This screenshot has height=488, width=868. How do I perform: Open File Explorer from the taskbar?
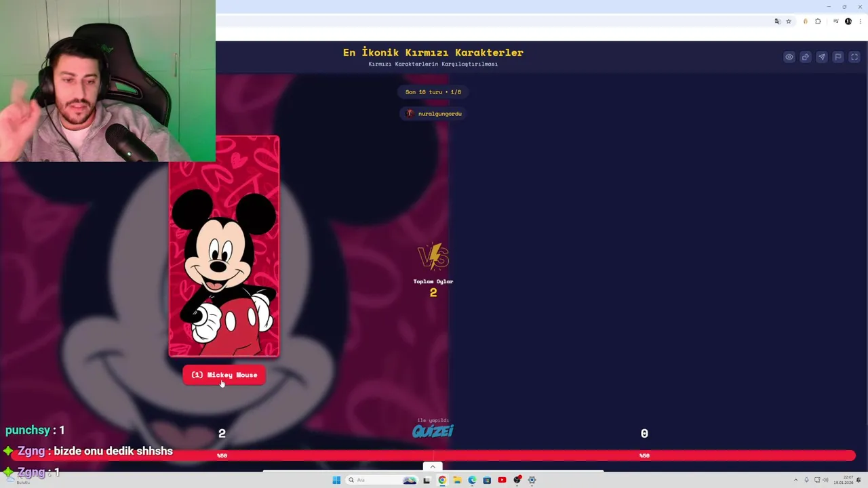tap(457, 480)
